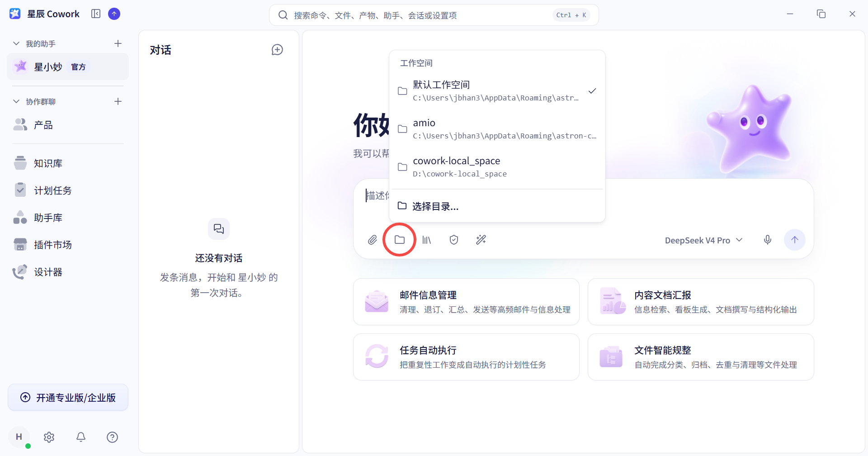Click the attach file paperclip icon
This screenshot has height=456, width=868.
point(372,240)
